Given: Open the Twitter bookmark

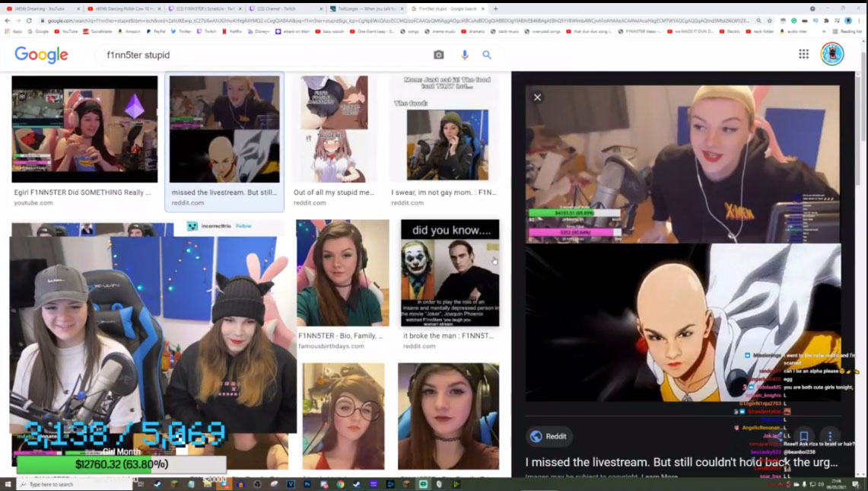Looking at the screenshot, I should tap(181, 31).
